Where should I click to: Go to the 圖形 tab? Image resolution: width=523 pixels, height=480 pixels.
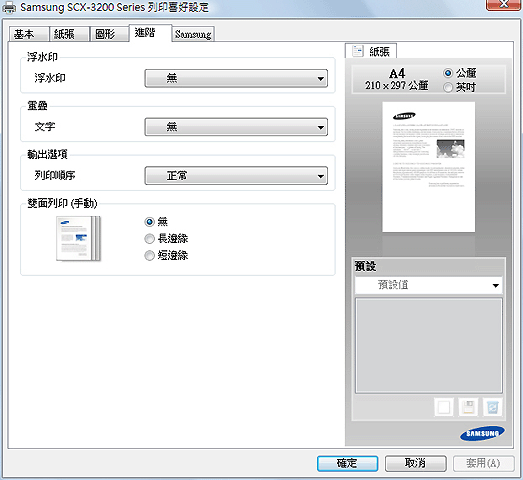coord(109,34)
